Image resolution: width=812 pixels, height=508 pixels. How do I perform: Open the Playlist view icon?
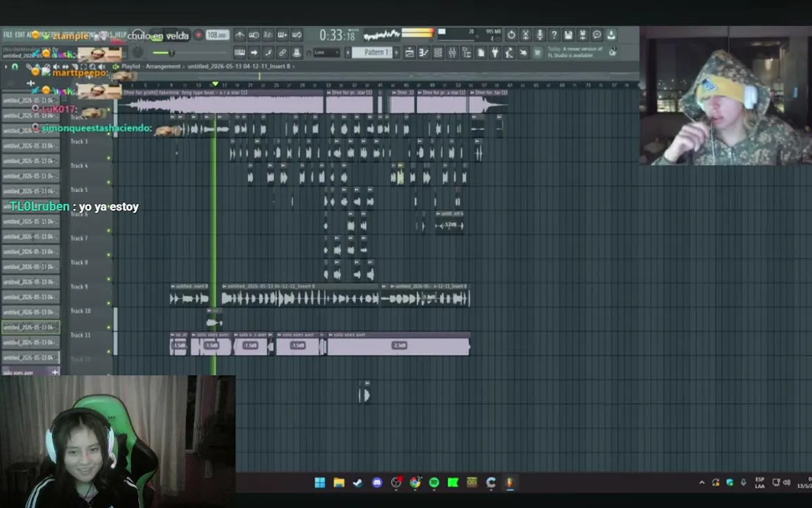(x=409, y=52)
